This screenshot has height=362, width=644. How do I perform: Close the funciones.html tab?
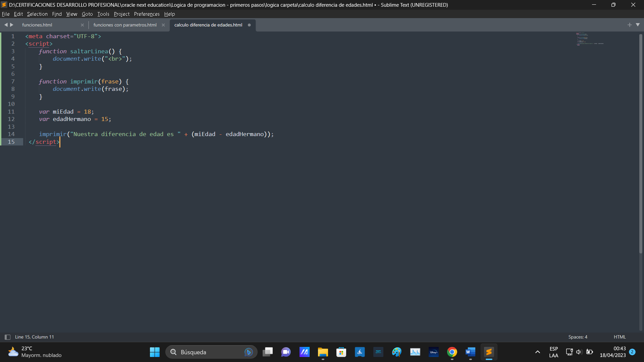[x=82, y=25]
